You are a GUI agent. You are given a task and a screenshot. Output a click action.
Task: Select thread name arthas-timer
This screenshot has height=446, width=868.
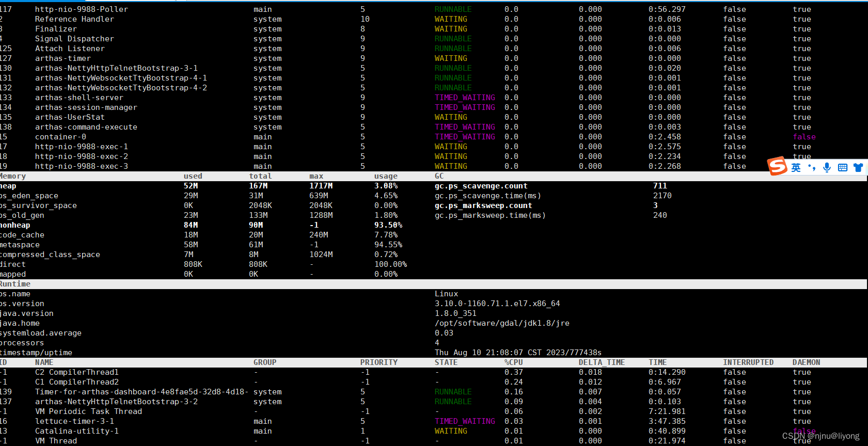(x=63, y=58)
